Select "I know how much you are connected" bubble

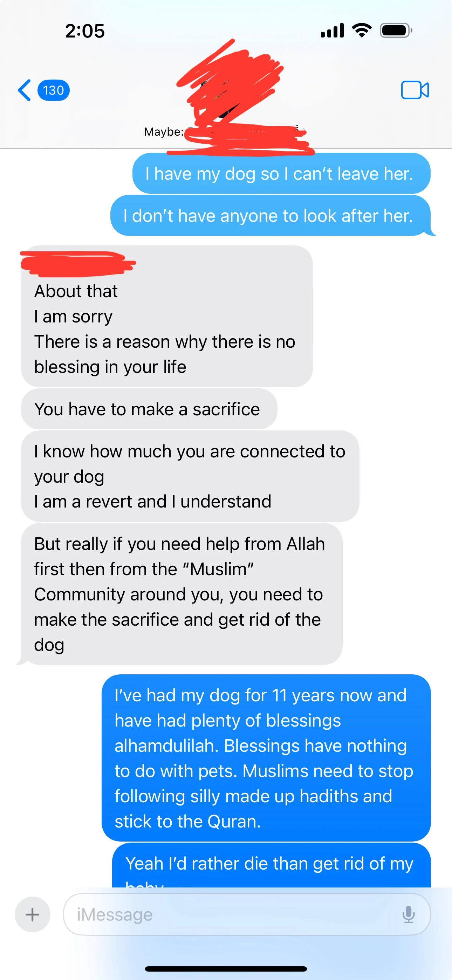[190, 476]
